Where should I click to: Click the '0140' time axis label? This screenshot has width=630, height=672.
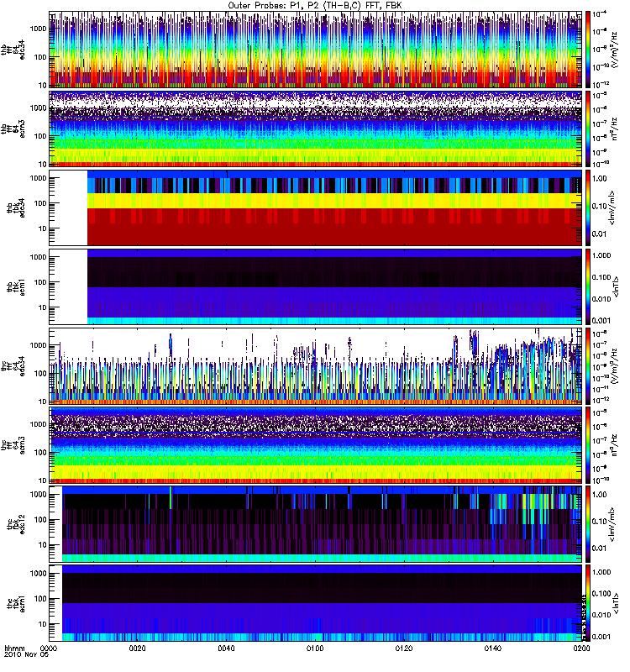493,648
